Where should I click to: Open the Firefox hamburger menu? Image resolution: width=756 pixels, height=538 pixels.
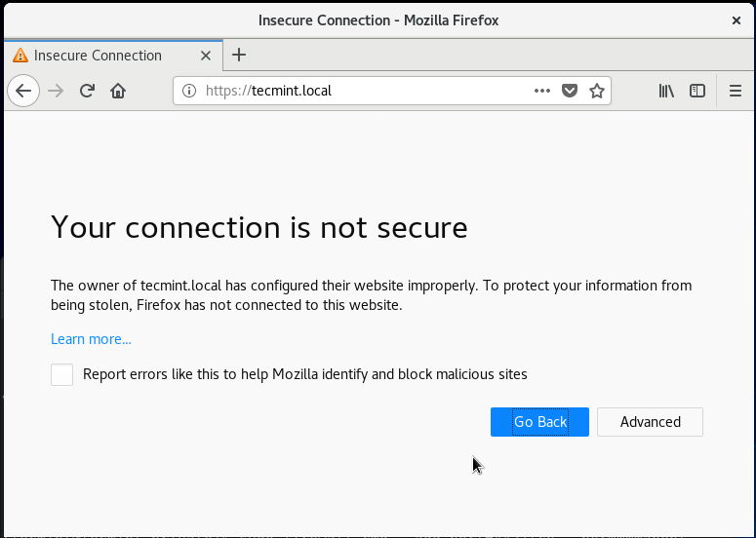click(x=736, y=91)
